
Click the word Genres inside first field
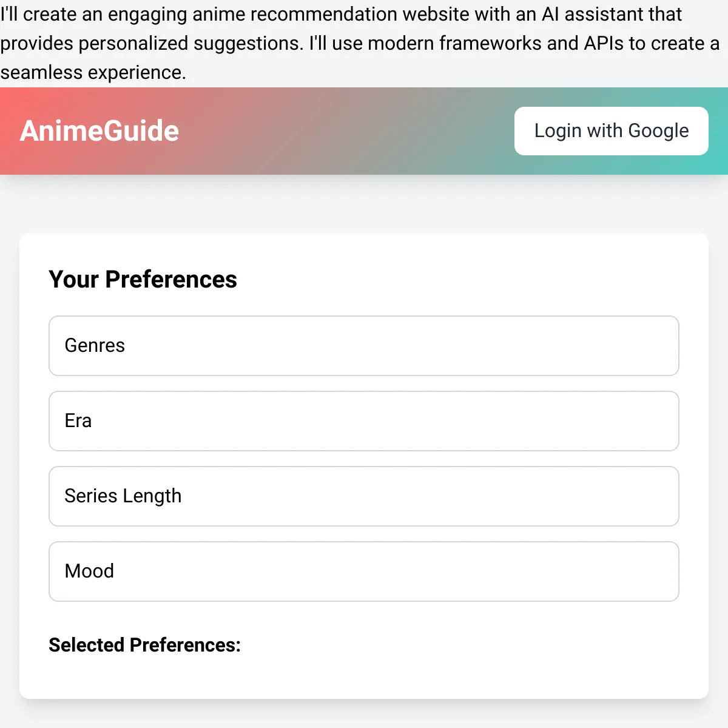coord(95,346)
